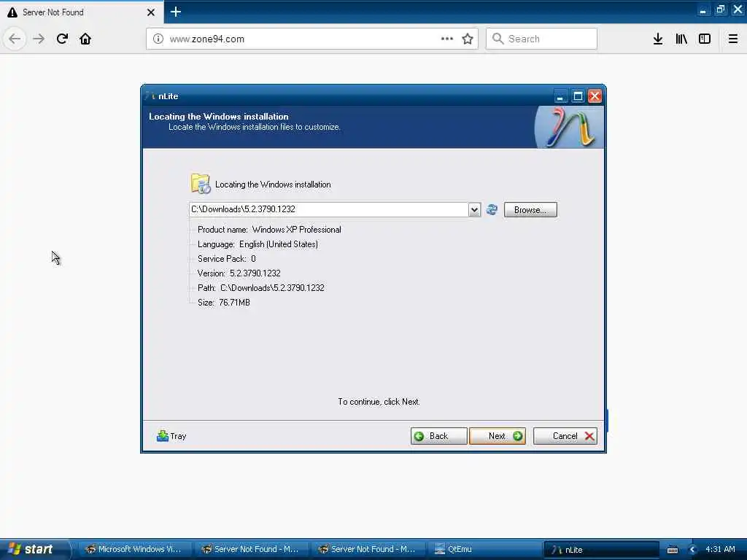747x560 pixels.
Task: Switch to Microsoft Windows Vi... taskbar item
Action: 134,549
